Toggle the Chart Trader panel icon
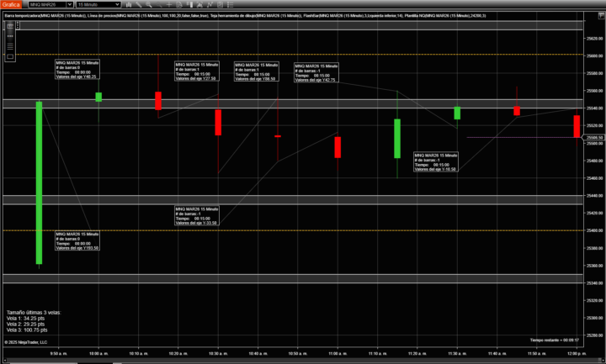 coord(189,5)
